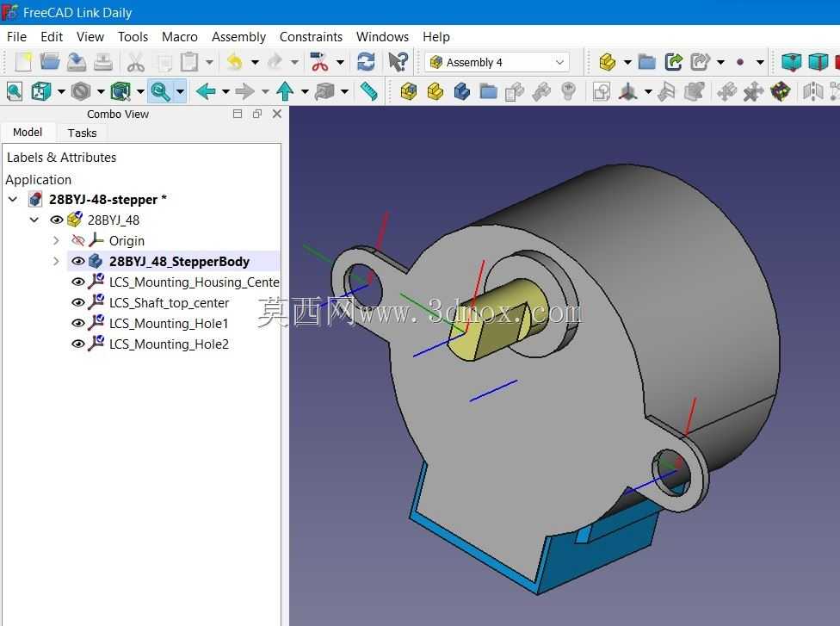Create a new blue Body icon

pyautogui.click(x=462, y=91)
